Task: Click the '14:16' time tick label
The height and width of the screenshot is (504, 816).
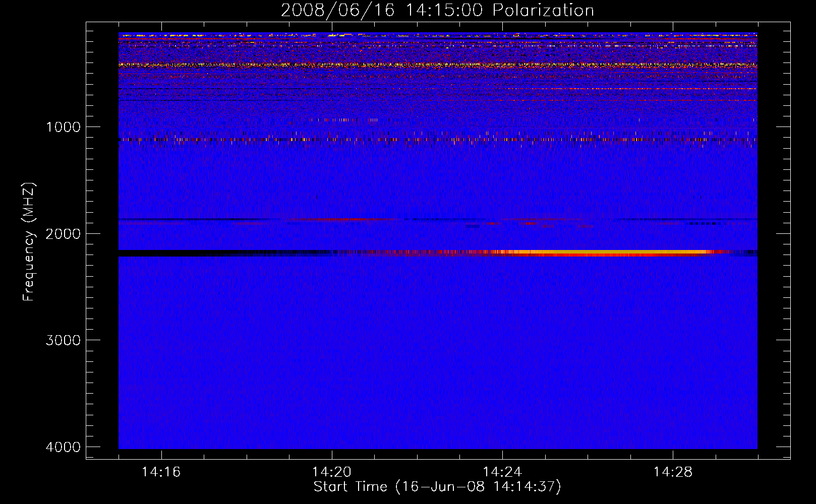Action: 161,472
